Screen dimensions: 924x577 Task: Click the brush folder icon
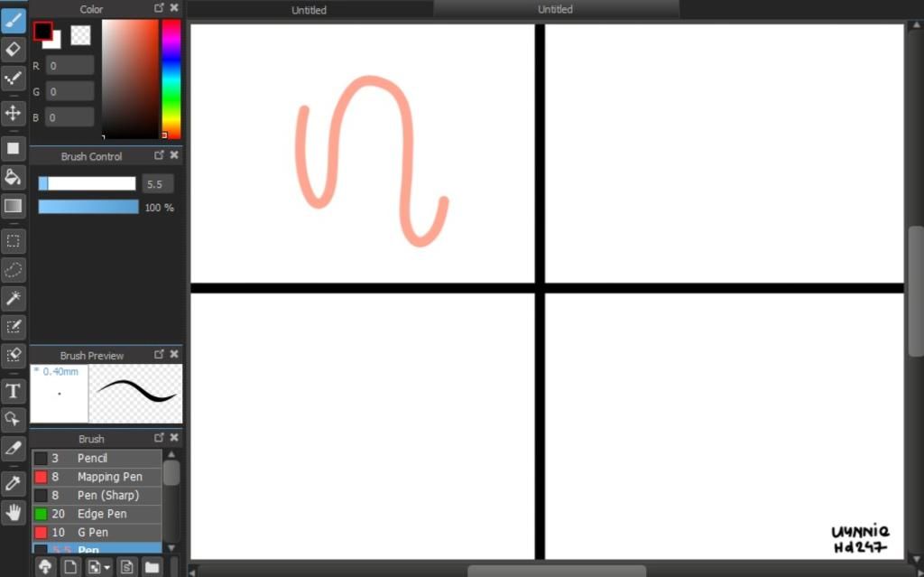coord(152,567)
